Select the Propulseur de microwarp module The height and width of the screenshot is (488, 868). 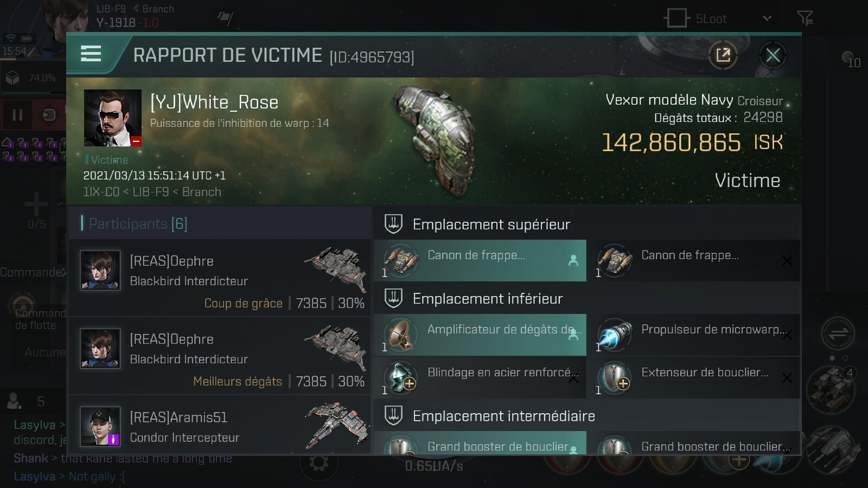[x=694, y=335]
